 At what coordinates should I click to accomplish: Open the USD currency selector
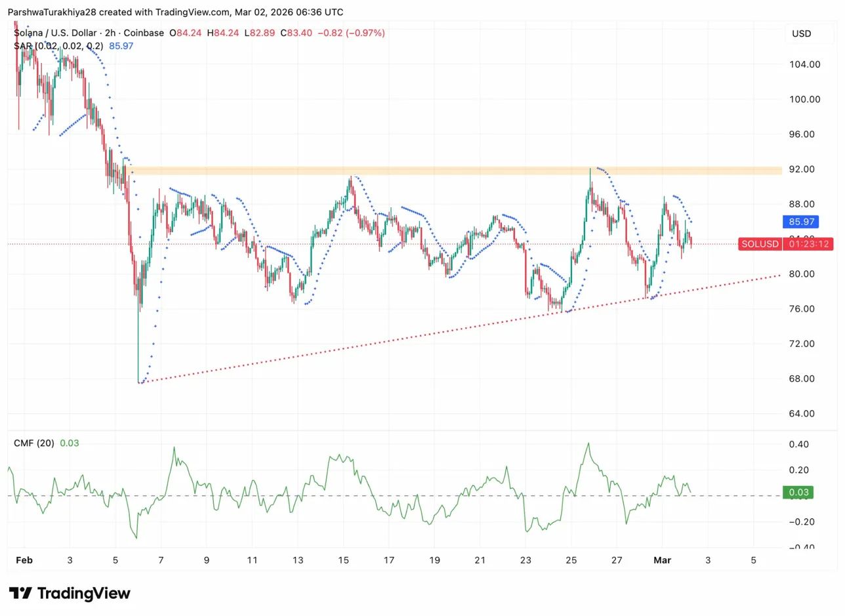[x=803, y=33]
